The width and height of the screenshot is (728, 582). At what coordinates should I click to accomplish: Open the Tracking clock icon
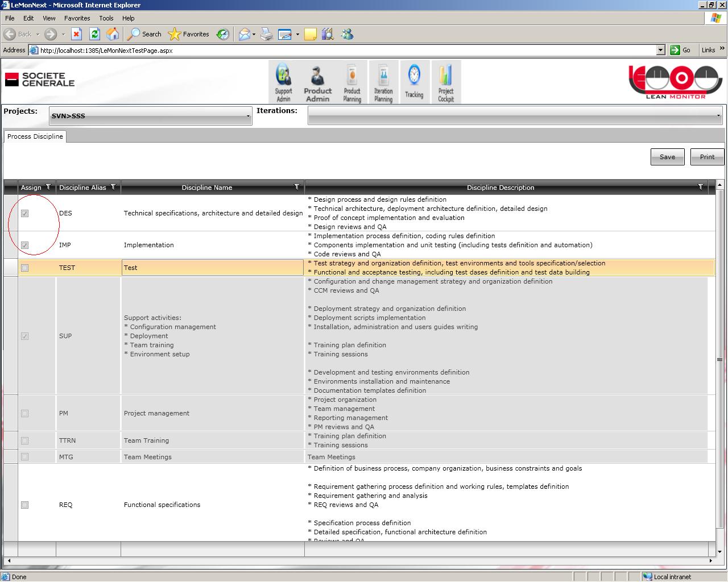pos(414,82)
